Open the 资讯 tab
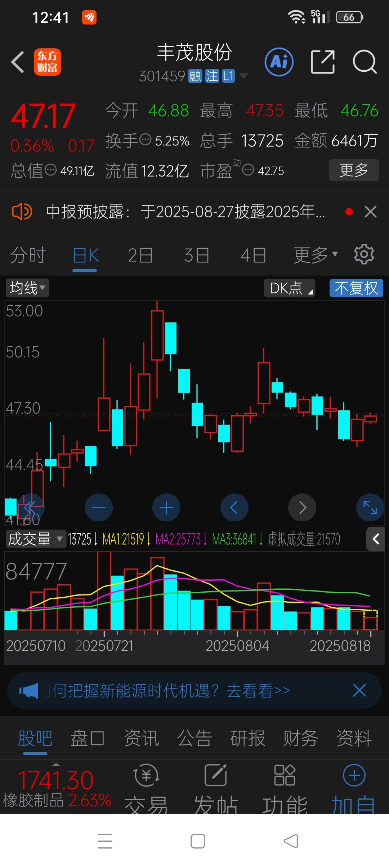This screenshot has width=389, height=868. (x=142, y=738)
